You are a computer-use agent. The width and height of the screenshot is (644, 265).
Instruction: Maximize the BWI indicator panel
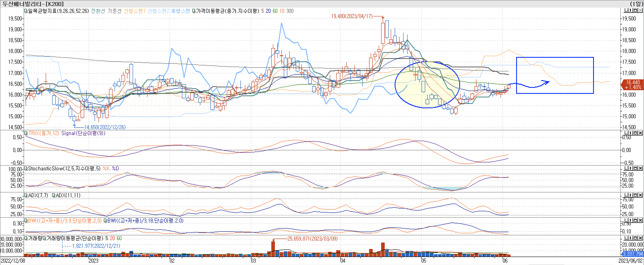pyautogui.click(x=636, y=220)
